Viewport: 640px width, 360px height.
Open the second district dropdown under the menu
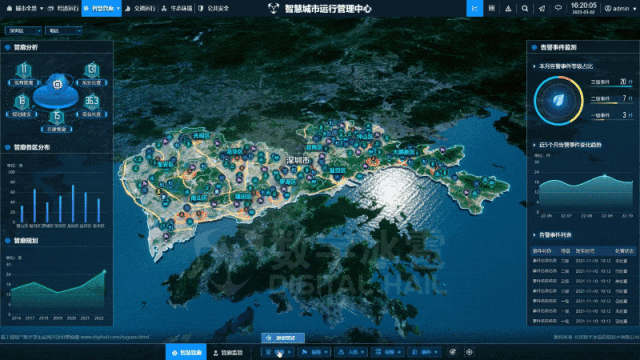click(63, 31)
